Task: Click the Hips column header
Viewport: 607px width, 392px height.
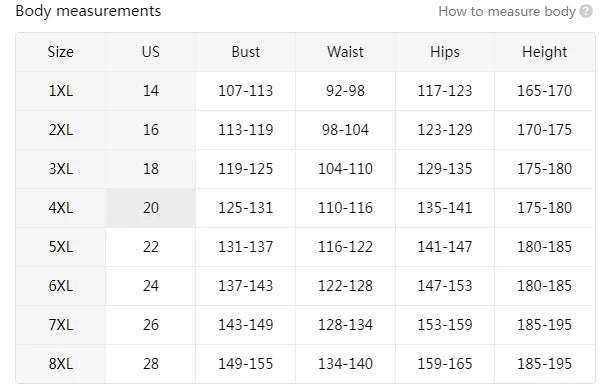Action: (445, 52)
